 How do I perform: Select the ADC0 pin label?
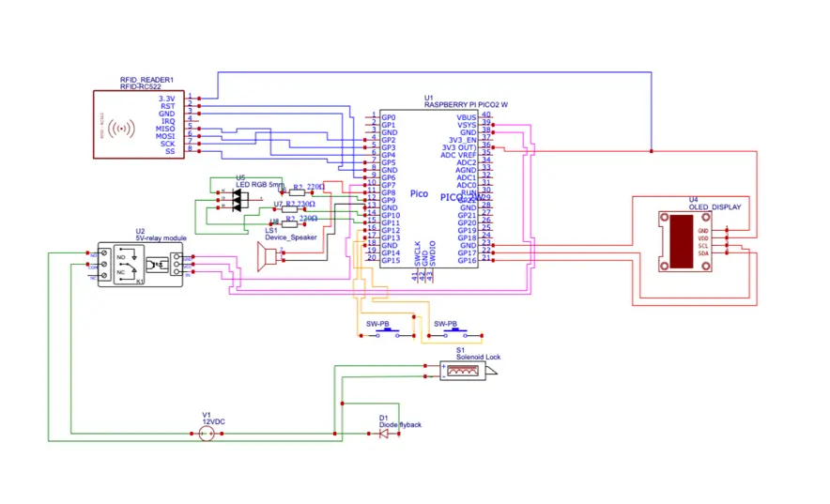pyautogui.click(x=467, y=185)
